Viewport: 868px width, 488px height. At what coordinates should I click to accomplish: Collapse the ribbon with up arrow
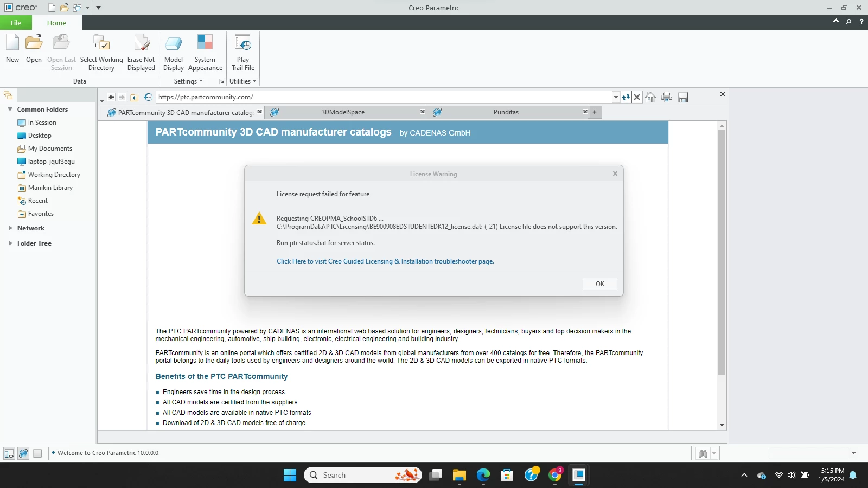pos(836,21)
